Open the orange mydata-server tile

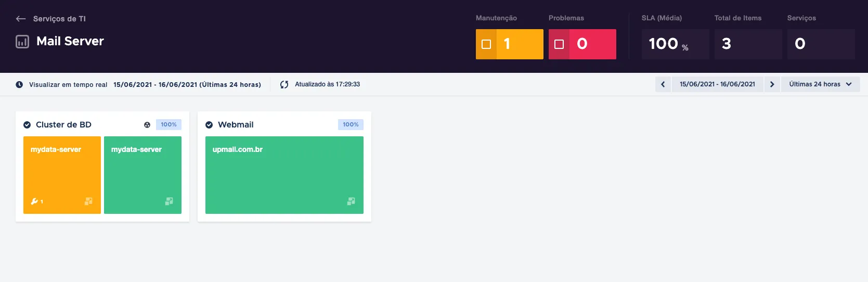click(62, 175)
